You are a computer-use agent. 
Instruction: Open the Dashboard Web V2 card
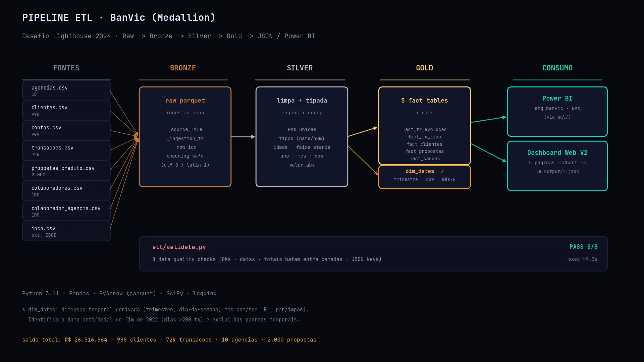coord(557,166)
